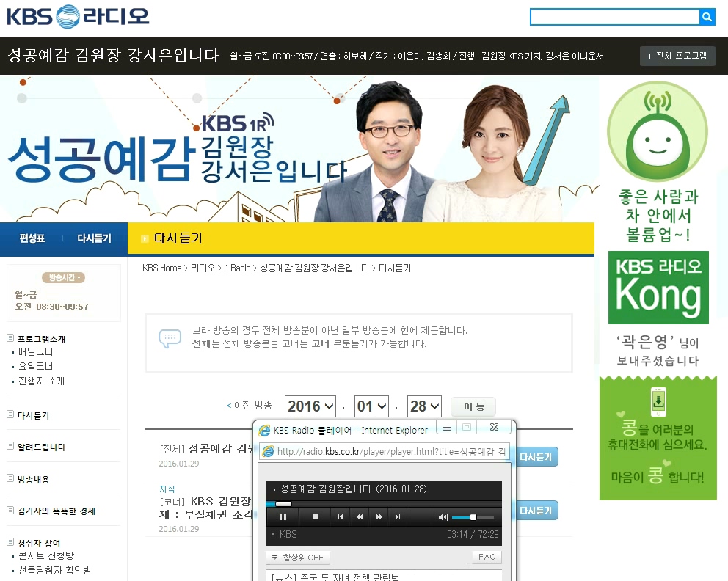Viewport: 728px width, 581px height.
Task: Click the IE icon in player title bar
Action: (x=264, y=431)
